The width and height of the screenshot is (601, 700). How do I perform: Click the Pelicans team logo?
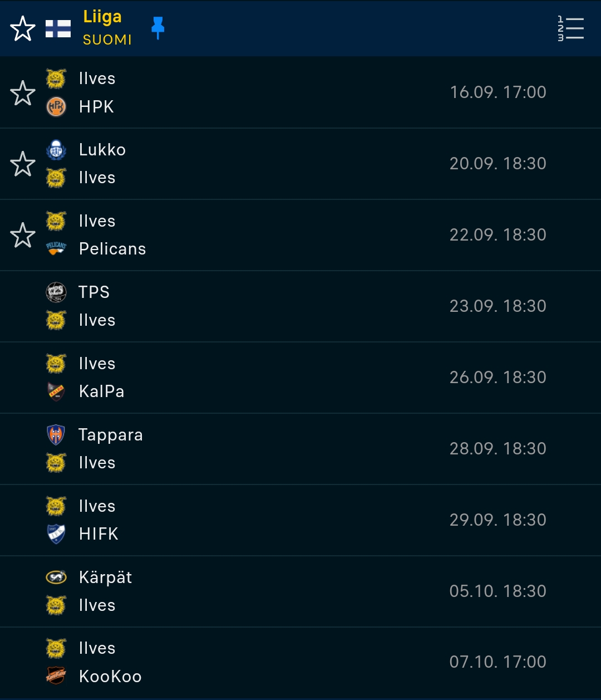point(56,248)
